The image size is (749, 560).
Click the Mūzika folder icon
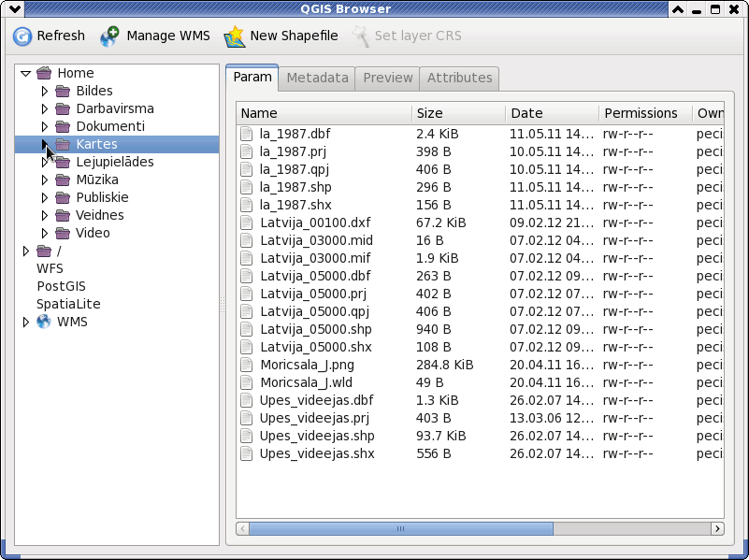click(63, 180)
